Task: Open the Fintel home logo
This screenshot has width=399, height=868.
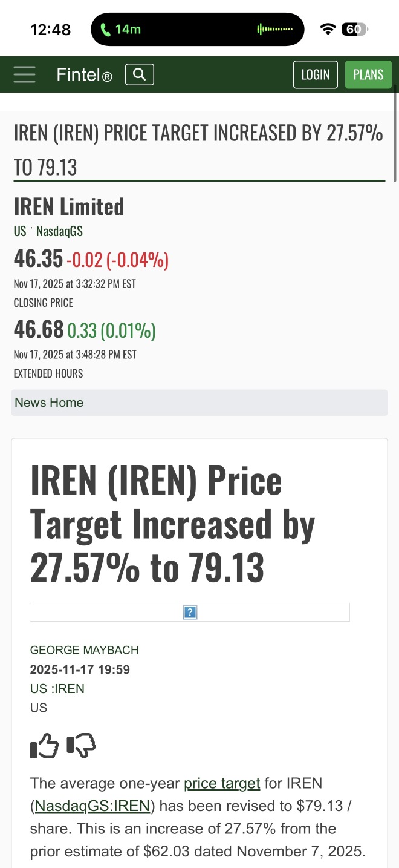Action: [x=84, y=75]
